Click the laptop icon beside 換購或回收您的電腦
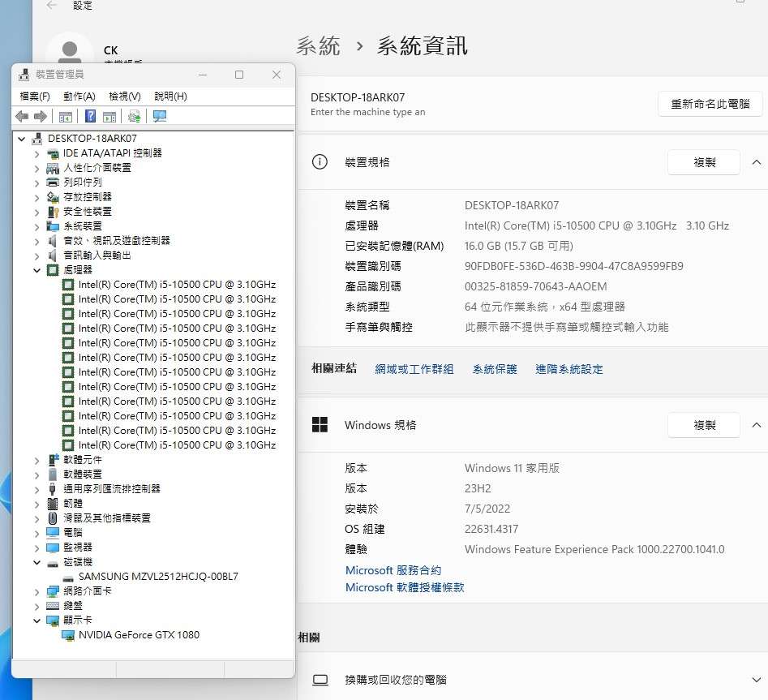768x700 pixels. [x=320, y=680]
